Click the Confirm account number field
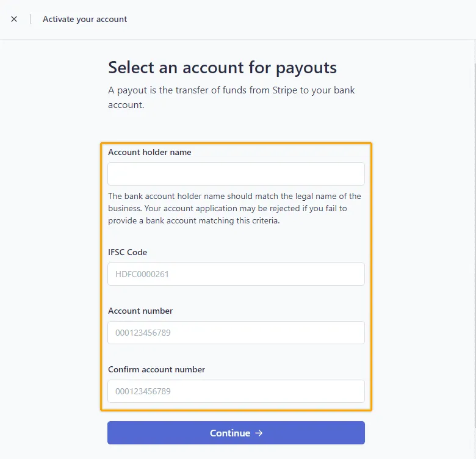This screenshot has height=459, width=476. click(236, 391)
